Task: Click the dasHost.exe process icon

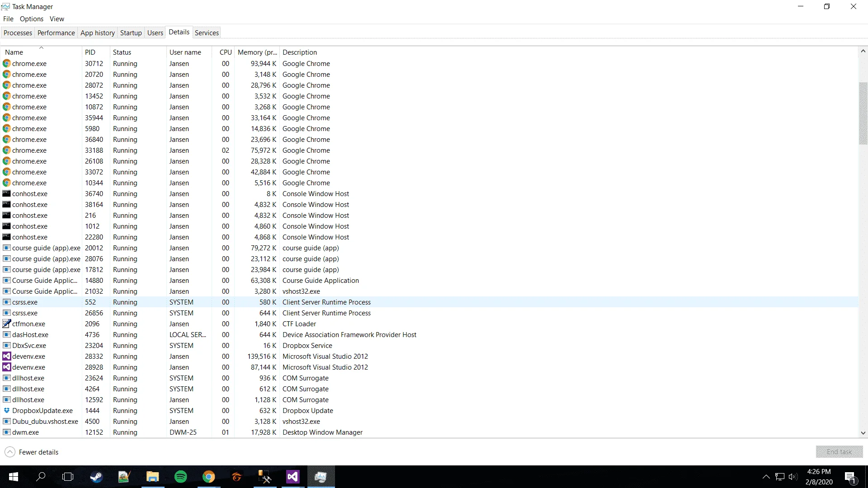Action: 7,335
